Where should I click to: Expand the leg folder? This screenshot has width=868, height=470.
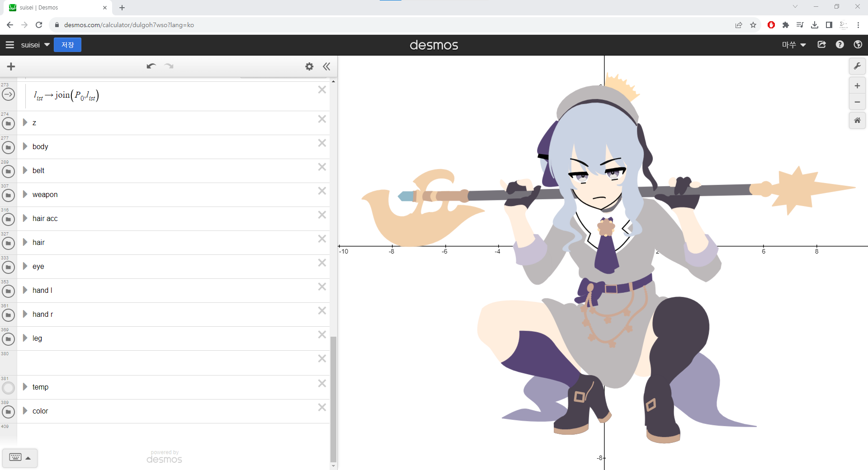point(25,338)
